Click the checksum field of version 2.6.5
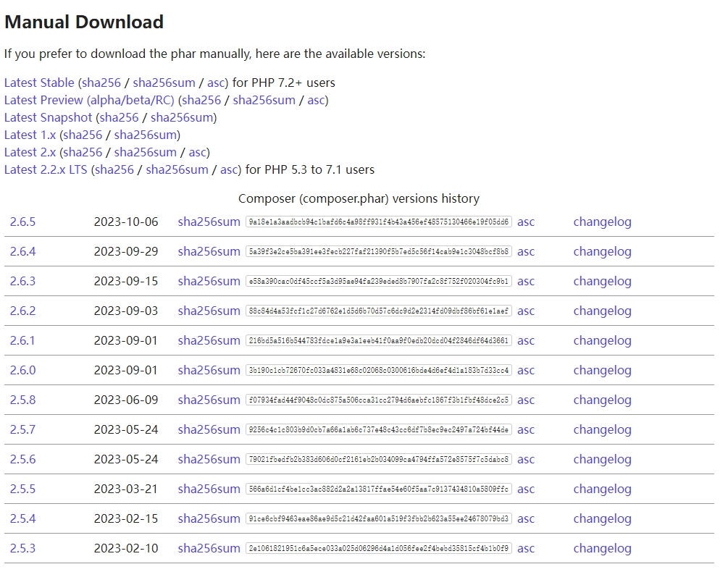Screen dimensions: 728x572 pos(379,222)
